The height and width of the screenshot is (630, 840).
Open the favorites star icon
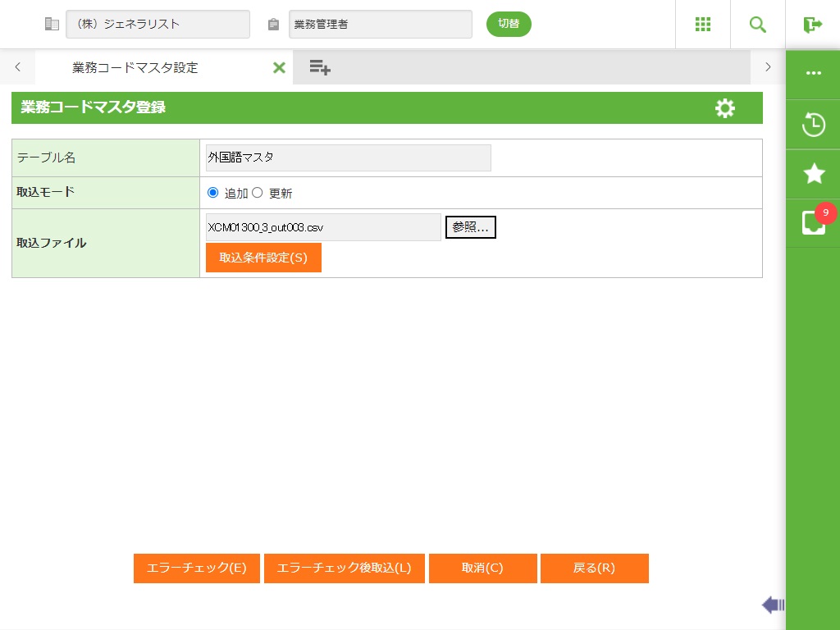pos(814,174)
